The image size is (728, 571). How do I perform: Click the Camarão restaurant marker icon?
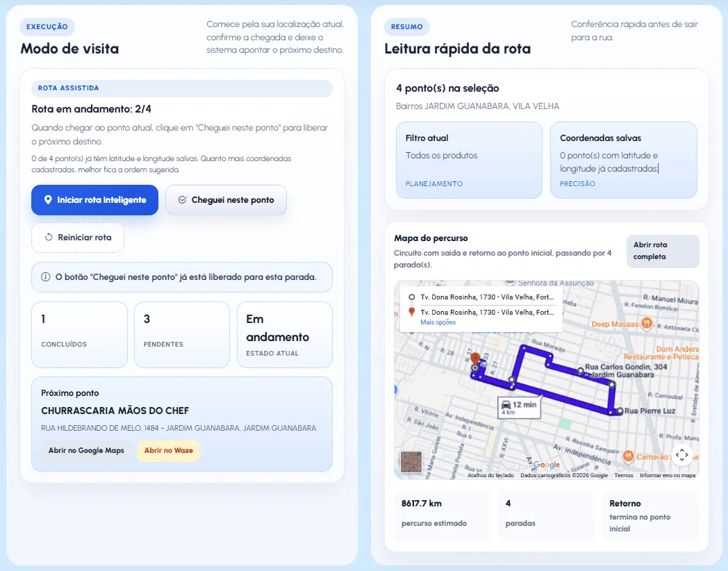pos(628,457)
